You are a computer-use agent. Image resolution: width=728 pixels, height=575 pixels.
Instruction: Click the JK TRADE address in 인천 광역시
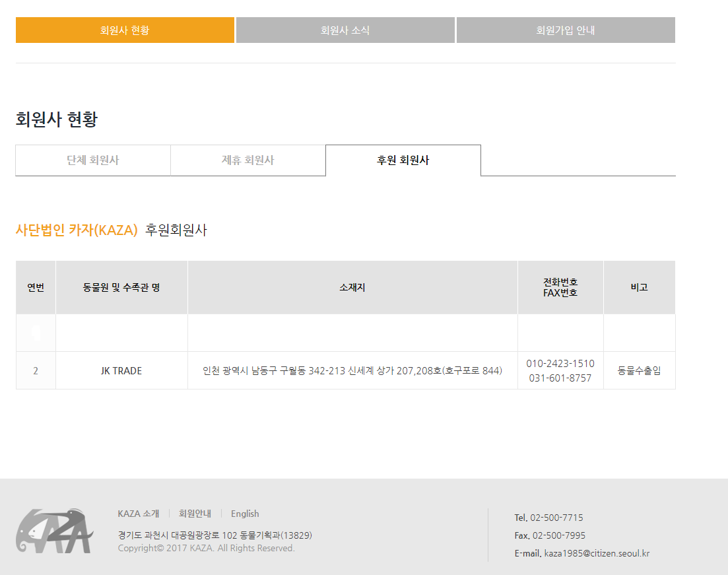coord(352,371)
